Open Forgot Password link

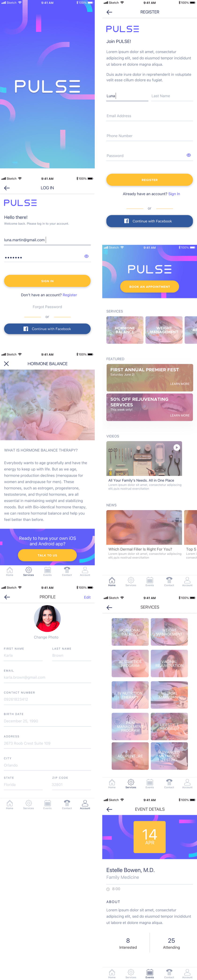(47, 307)
